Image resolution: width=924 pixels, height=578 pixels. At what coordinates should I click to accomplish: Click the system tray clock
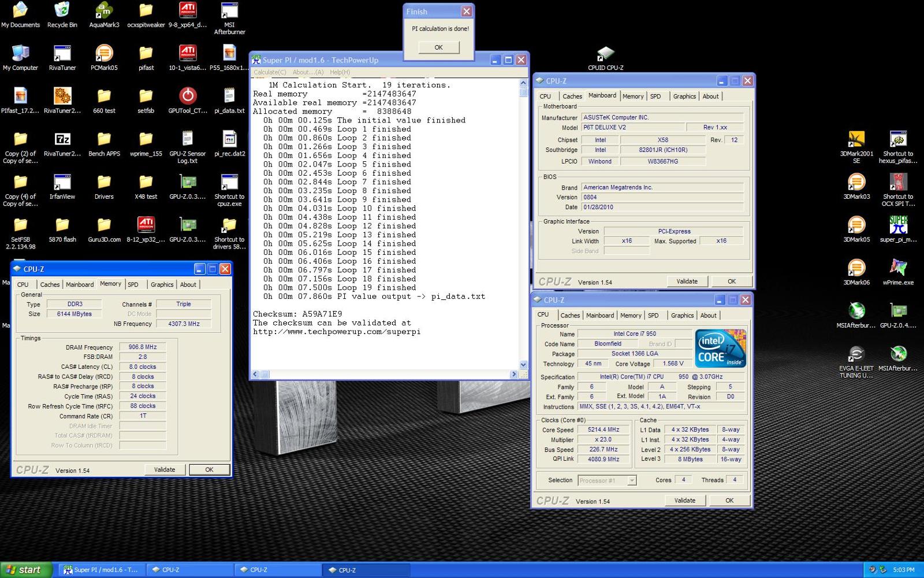[x=903, y=569]
